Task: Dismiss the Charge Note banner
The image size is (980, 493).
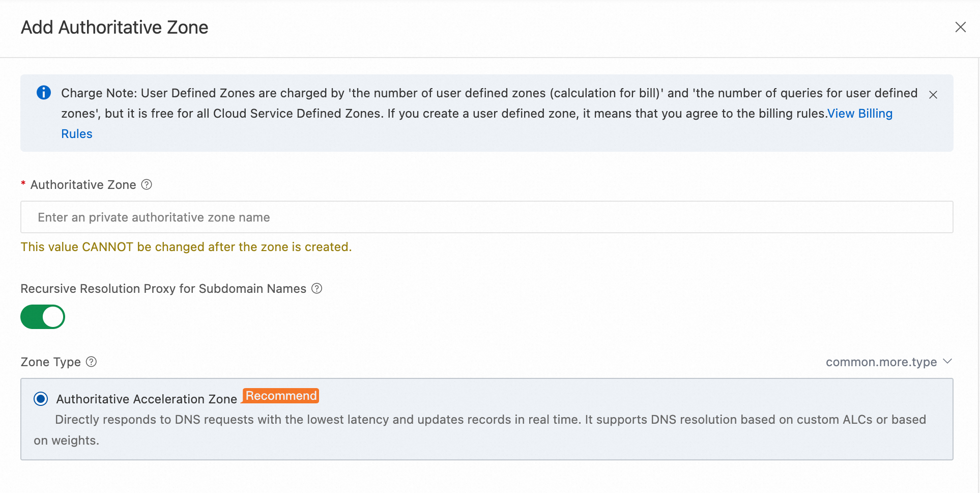Action: tap(933, 95)
